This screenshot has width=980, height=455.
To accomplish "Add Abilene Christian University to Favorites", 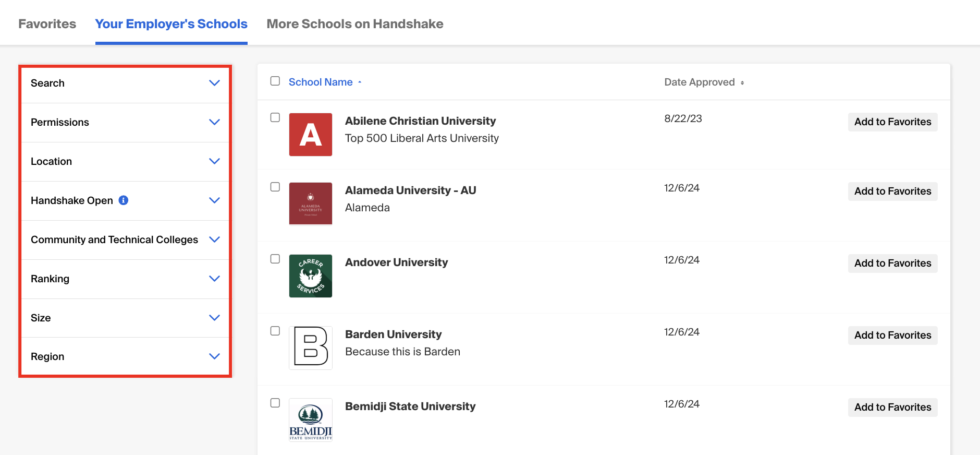I will click(892, 122).
